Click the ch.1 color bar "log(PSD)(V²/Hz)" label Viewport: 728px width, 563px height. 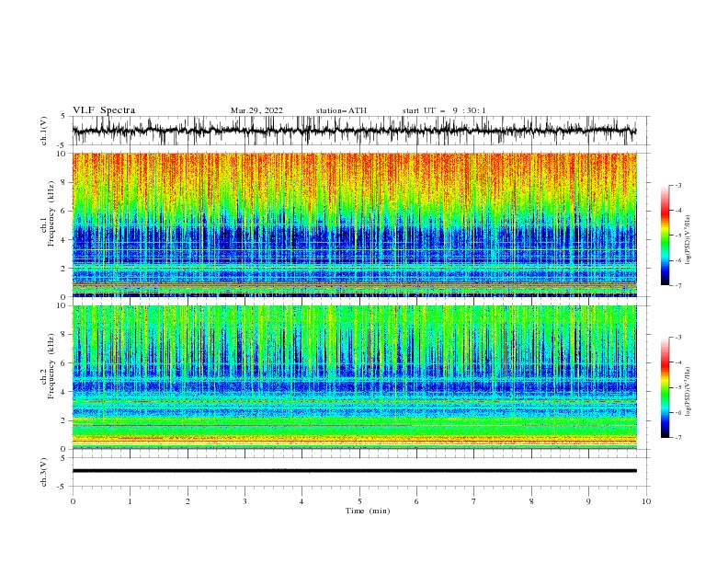(x=688, y=240)
